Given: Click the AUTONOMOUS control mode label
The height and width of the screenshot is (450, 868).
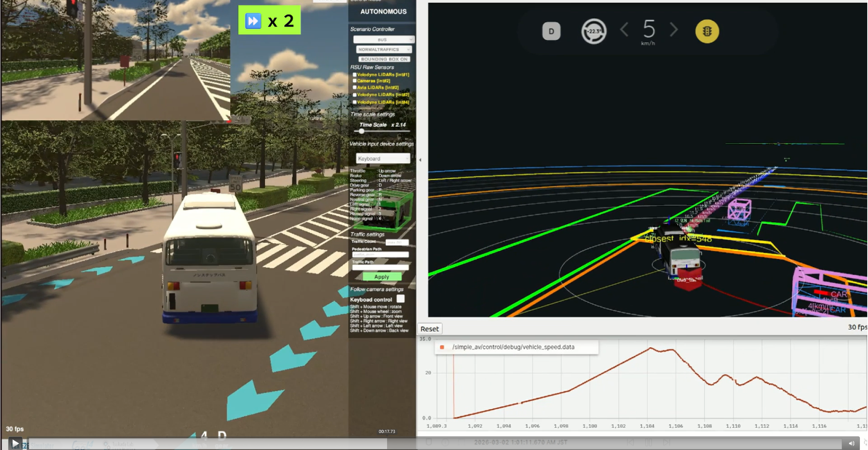Looking at the screenshot, I should coord(383,12).
